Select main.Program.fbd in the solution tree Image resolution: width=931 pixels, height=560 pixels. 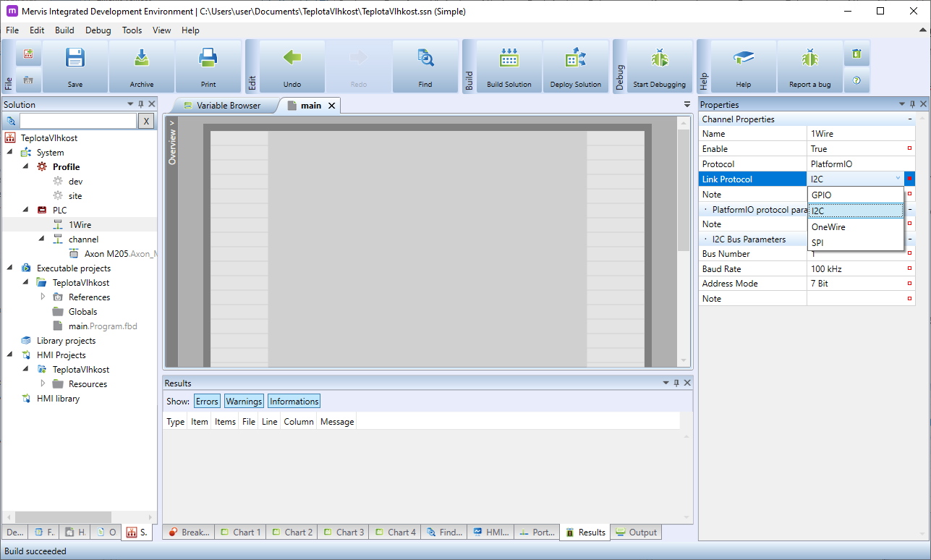[102, 326]
